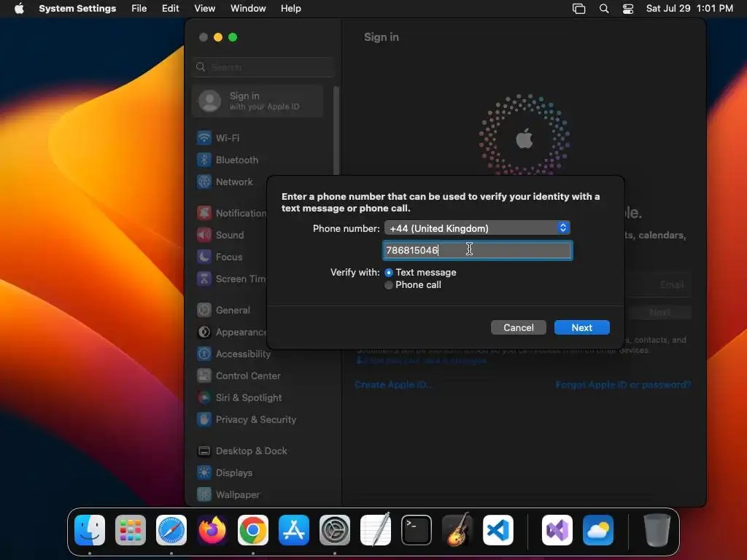
Task: Click the Search field in sidebar
Action: [263, 67]
